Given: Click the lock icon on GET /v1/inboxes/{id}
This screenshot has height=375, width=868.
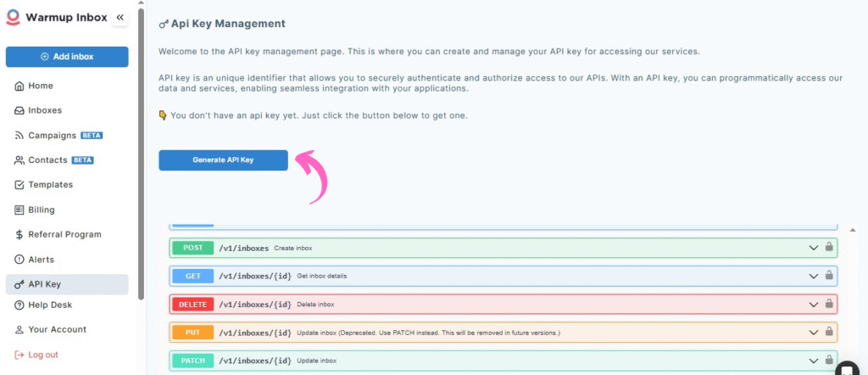Looking at the screenshot, I should click(829, 276).
